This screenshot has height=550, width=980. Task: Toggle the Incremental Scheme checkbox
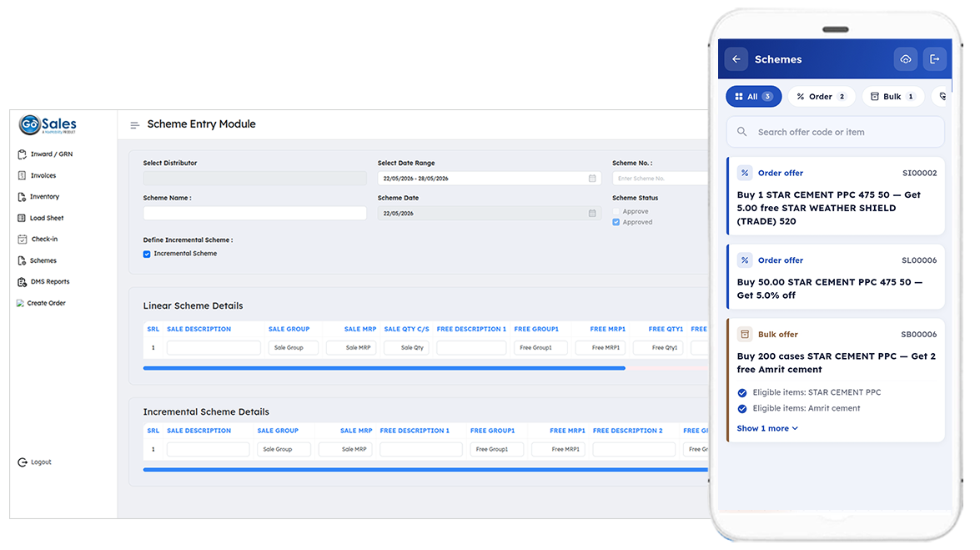pyautogui.click(x=147, y=254)
